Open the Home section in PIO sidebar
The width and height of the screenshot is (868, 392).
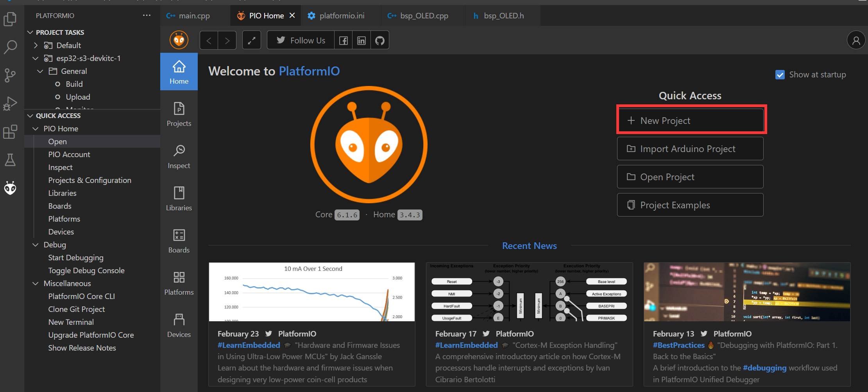[179, 72]
